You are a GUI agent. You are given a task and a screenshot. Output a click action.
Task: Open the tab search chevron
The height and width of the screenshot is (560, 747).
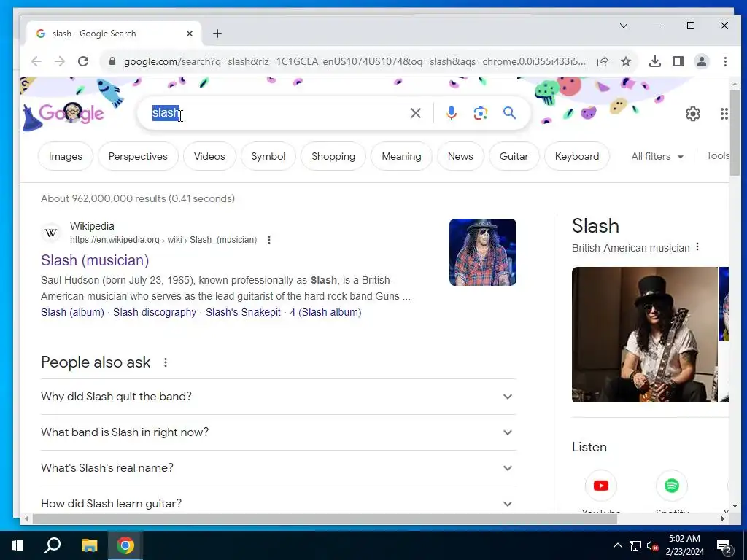tap(624, 26)
